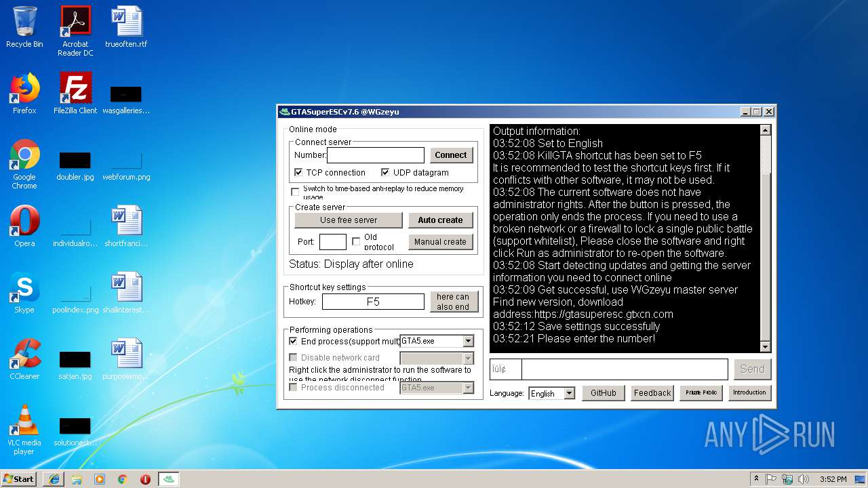Select the purposesmo document icon

[126, 359]
